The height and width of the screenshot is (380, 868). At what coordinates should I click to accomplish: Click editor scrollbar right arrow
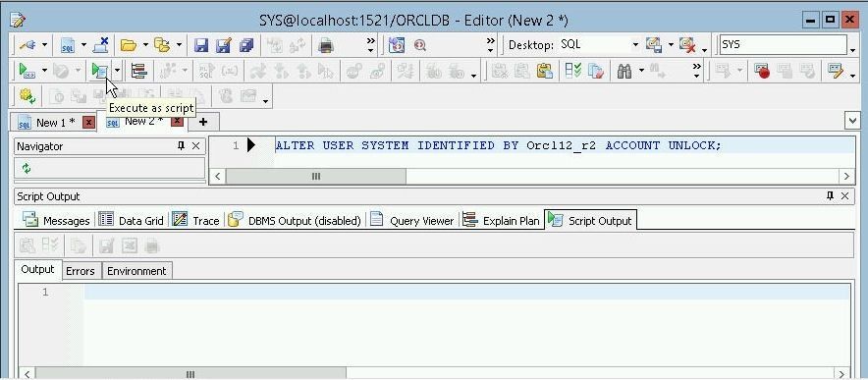[846, 176]
